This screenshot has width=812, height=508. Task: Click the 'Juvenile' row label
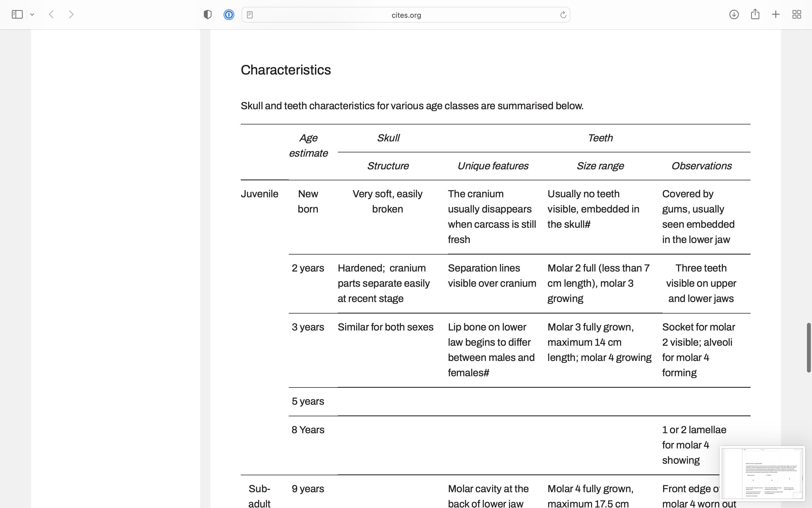click(x=259, y=194)
